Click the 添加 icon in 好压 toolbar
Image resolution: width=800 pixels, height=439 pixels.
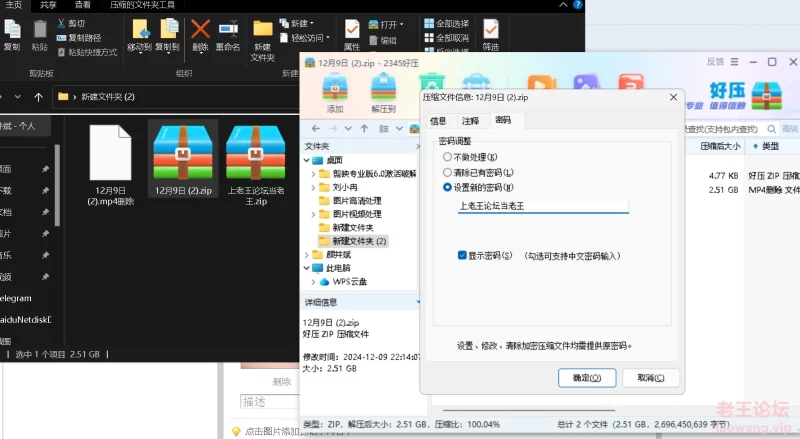click(x=335, y=88)
